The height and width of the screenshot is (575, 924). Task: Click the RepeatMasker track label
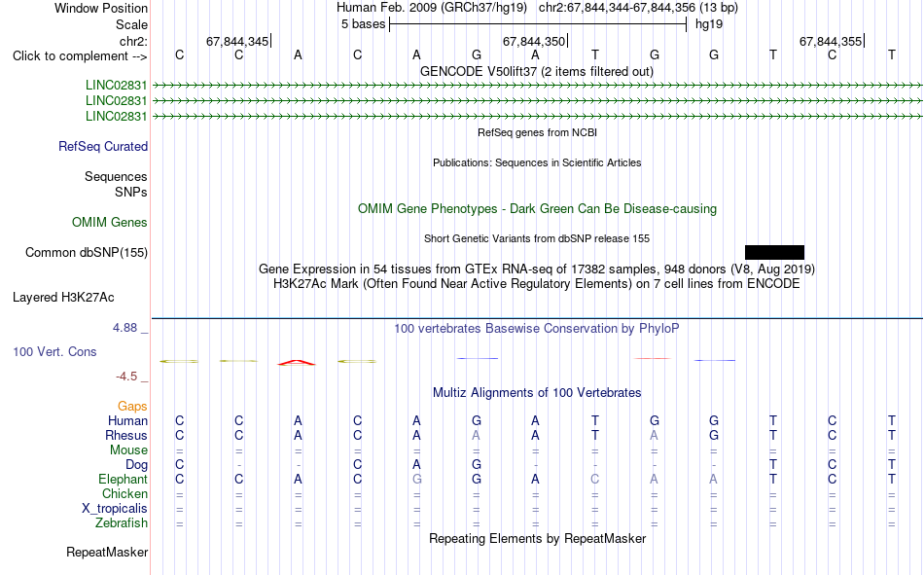tap(107, 552)
